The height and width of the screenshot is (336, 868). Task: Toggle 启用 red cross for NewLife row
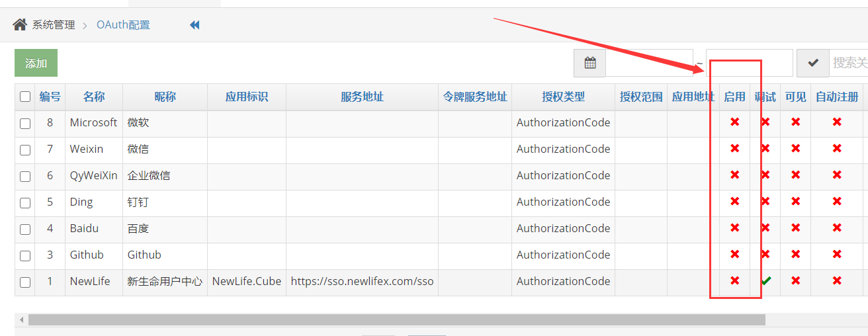[x=734, y=281]
